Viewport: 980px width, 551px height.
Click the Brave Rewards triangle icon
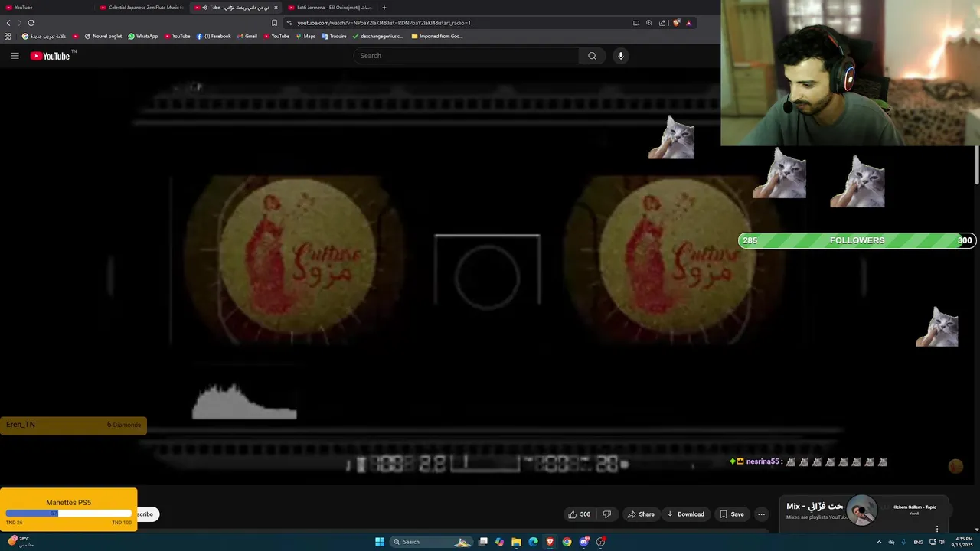[688, 23]
